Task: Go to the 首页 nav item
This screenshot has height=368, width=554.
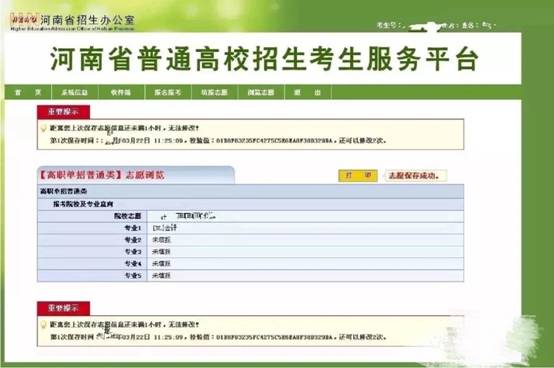Action: (x=28, y=93)
